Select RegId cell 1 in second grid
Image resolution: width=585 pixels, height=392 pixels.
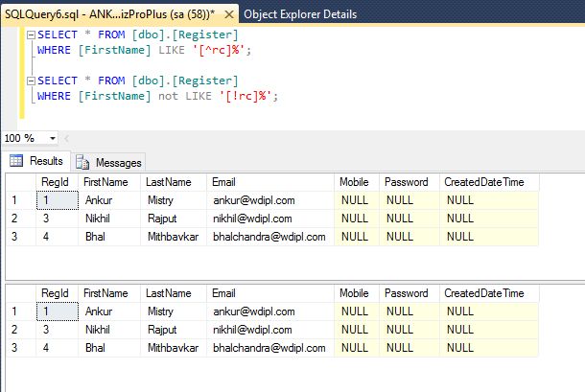tap(58, 311)
